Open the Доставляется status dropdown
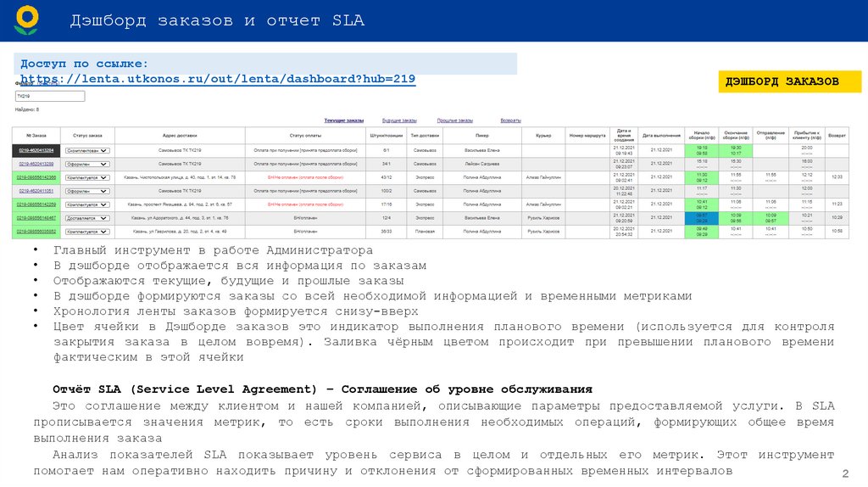Screen dimensions: 868x487 87,218
